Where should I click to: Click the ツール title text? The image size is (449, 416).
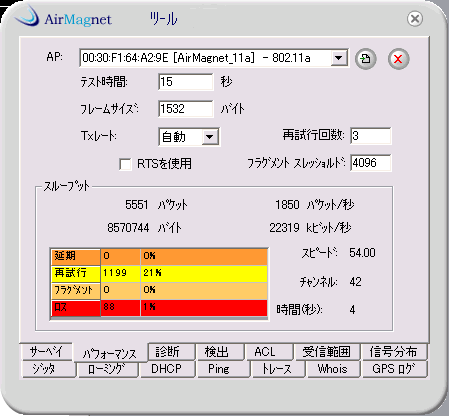tap(163, 19)
